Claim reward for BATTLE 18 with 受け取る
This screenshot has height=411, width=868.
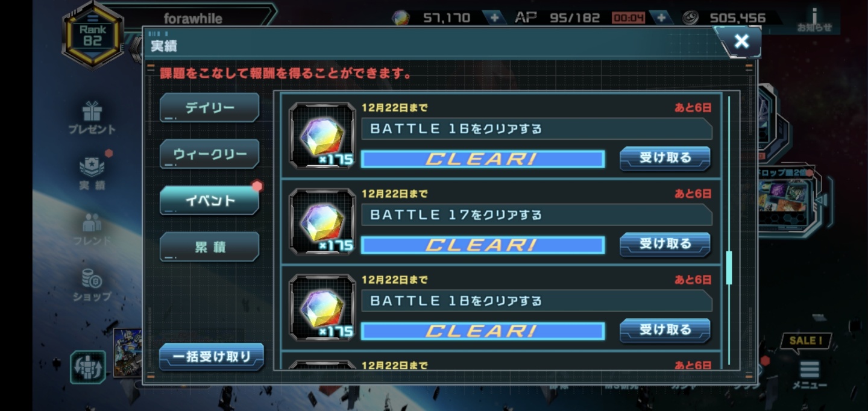pos(665,330)
